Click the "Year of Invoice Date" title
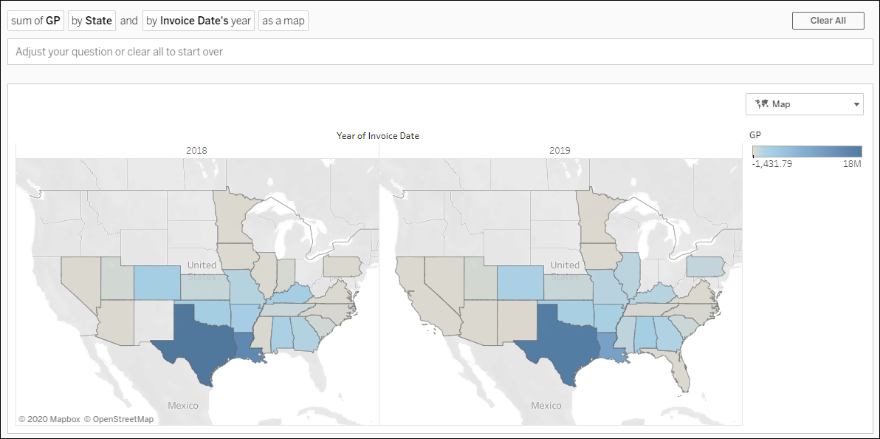 378,135
